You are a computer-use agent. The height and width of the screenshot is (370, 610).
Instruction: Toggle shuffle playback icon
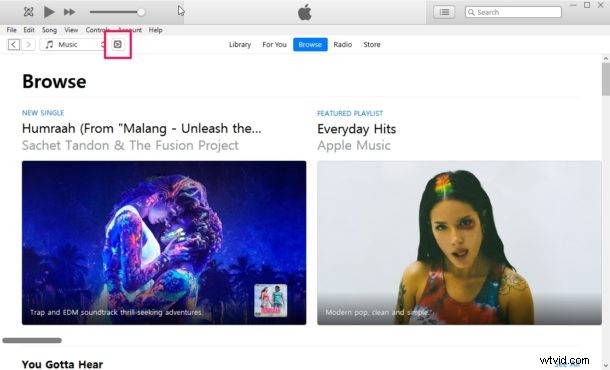28,12
